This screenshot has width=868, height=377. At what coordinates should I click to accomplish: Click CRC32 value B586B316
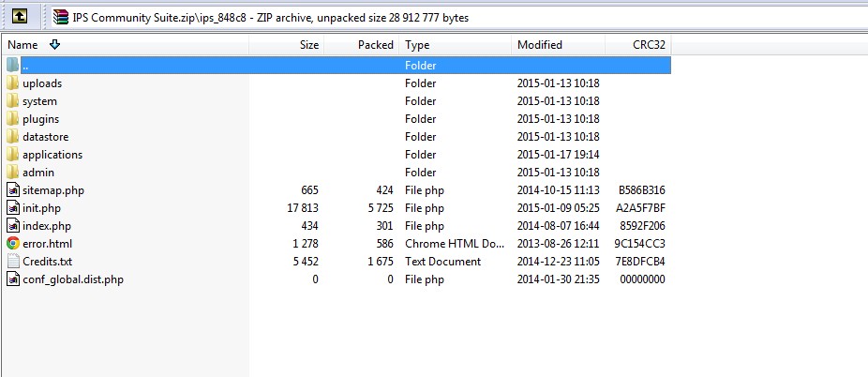(x=641, y=190)
